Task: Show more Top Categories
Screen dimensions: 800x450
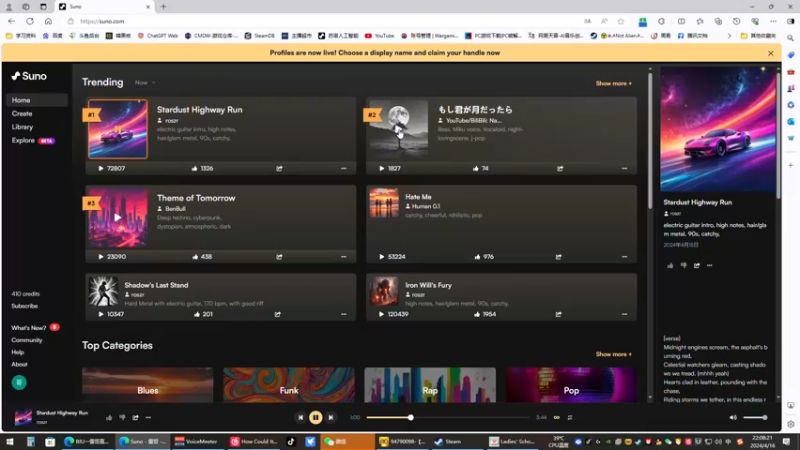Action: [614, 354]
